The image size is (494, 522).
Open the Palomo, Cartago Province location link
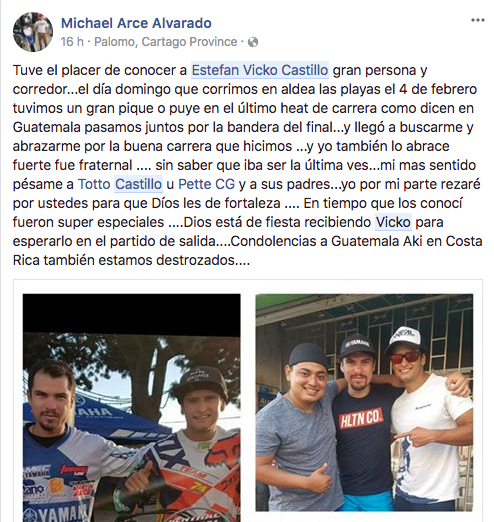click(x=165, y=42)
